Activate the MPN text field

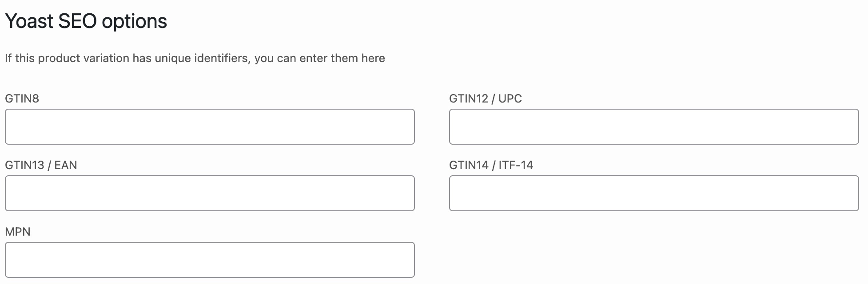(210, 260)
